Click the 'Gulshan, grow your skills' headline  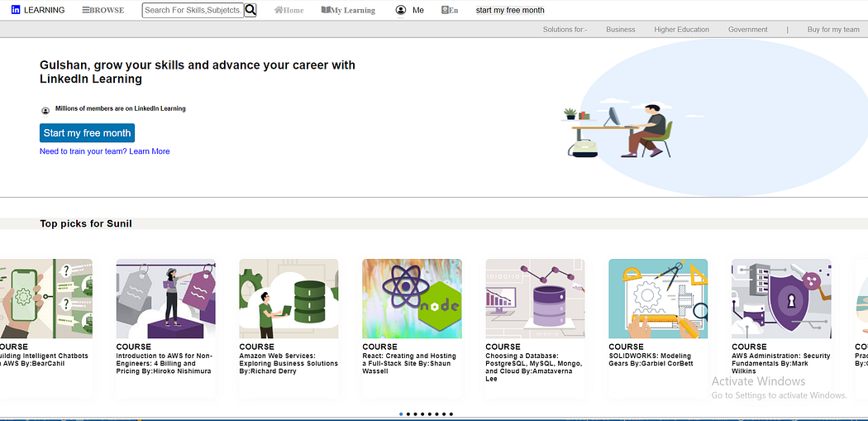coord(198,72)
